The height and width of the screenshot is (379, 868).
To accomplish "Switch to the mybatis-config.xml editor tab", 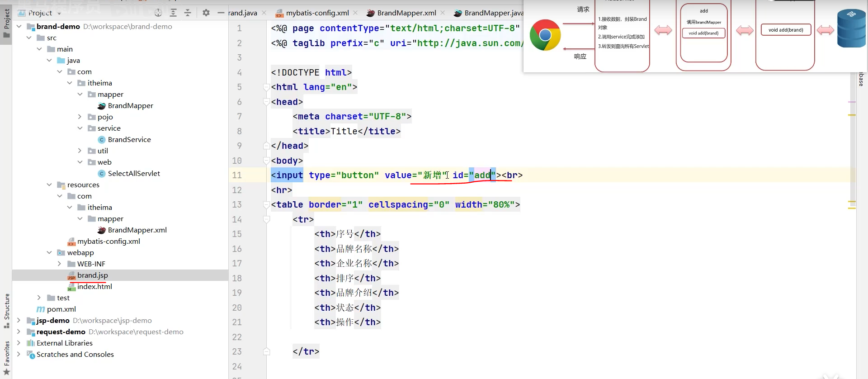I will coord(317,13).
